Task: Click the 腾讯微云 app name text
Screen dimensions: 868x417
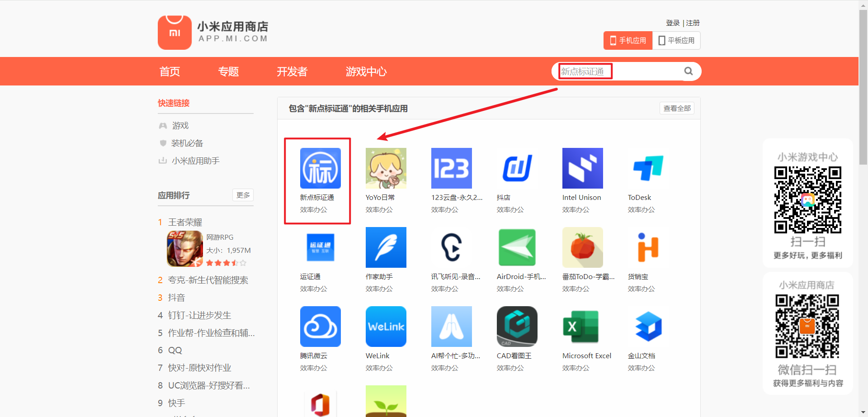Action: tap(313, 356)
